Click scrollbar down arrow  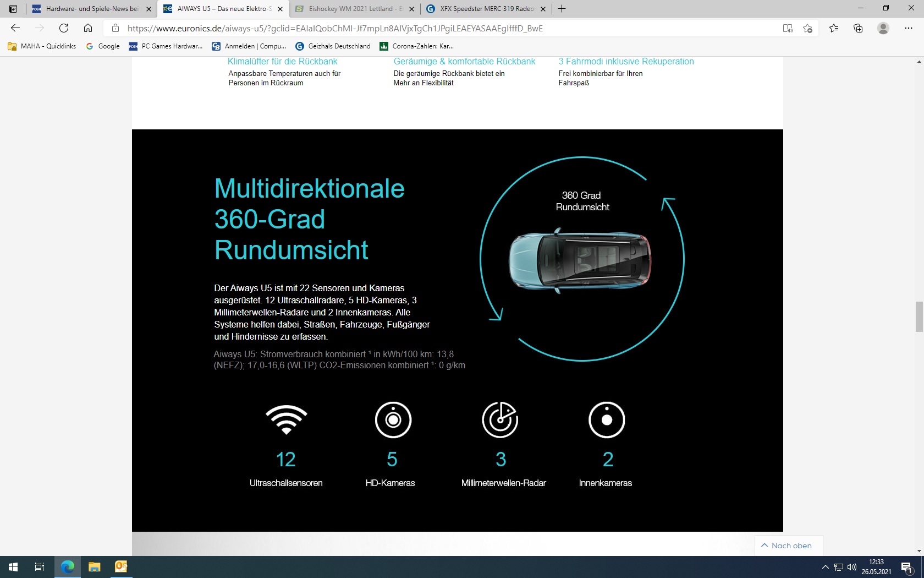tap(919, 551)
